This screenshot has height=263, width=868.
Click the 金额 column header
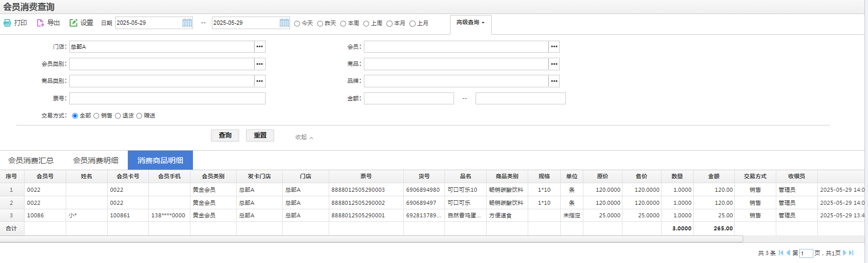(x=714, y=177)
